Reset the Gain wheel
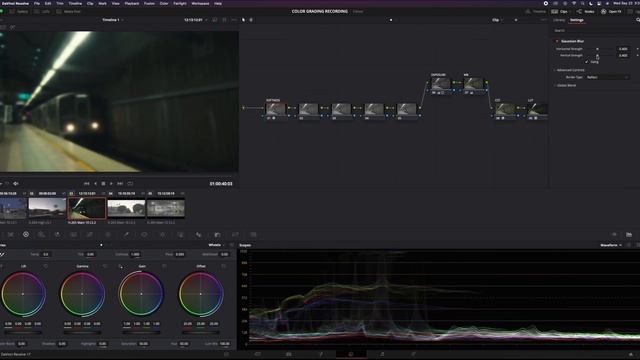 pos(164,266)
